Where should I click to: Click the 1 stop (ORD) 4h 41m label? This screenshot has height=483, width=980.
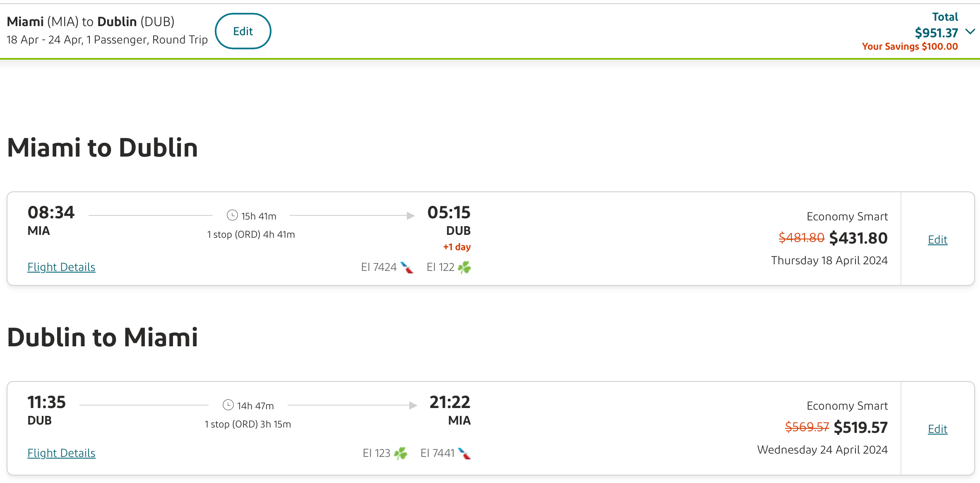[x=251, y=234]
